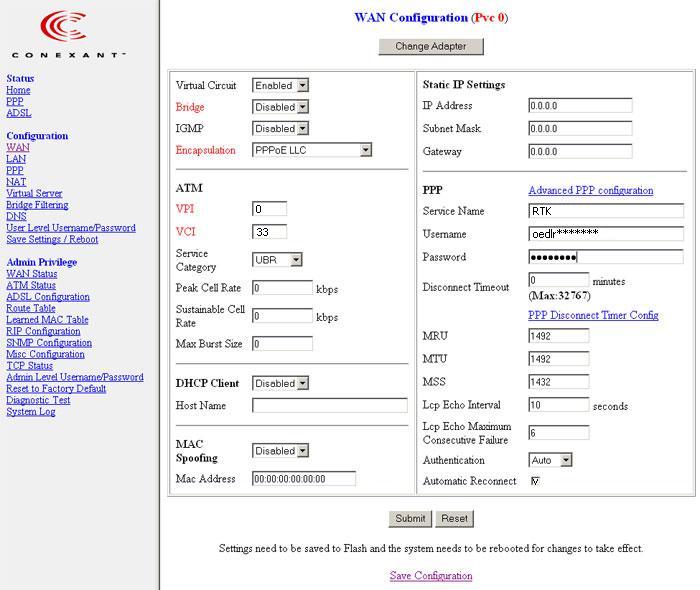Screen dimensions: 700x590
Task: Open PPP under Status section
Action: [x=15, y=102]
